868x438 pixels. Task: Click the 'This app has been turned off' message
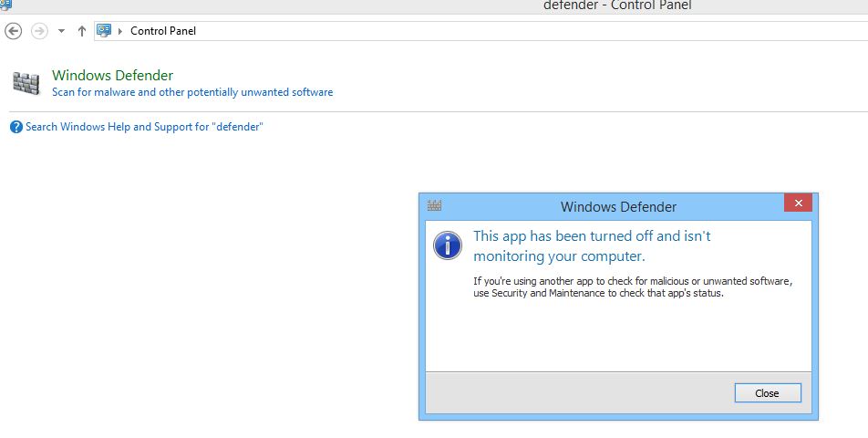coord(592,245)
